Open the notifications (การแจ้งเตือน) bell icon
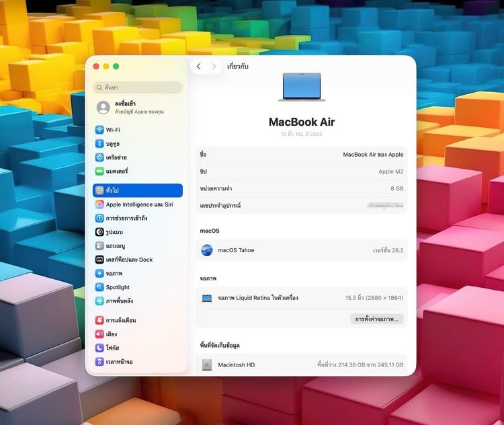The width and height of the screenshot is (504, 425). (x=99, y=321)
